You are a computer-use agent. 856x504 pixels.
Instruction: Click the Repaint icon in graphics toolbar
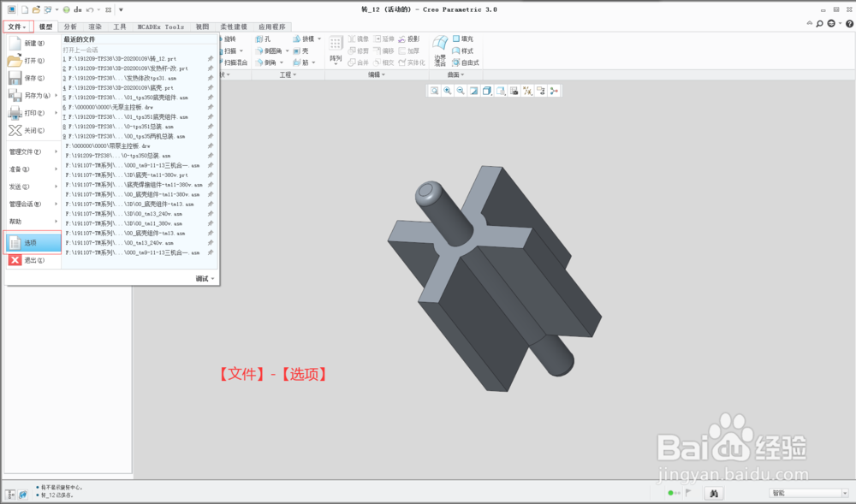tap(474, 91)
